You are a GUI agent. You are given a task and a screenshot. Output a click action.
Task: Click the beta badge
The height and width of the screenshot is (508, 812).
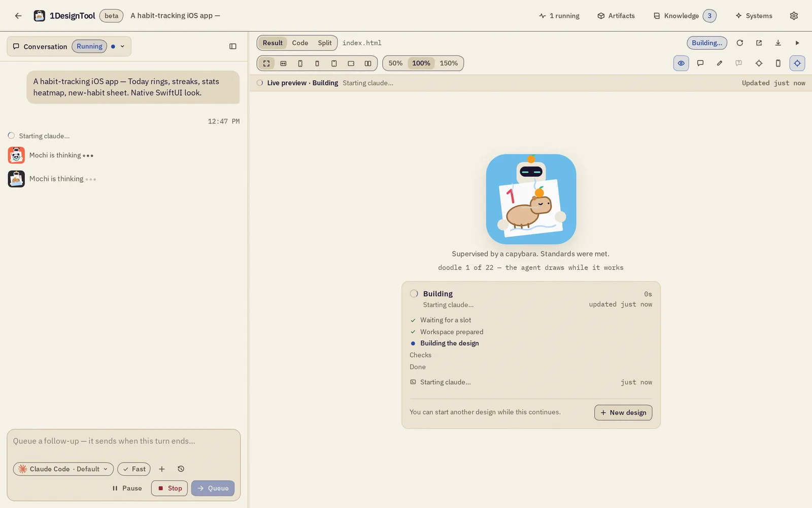click(x=111, y=16)
